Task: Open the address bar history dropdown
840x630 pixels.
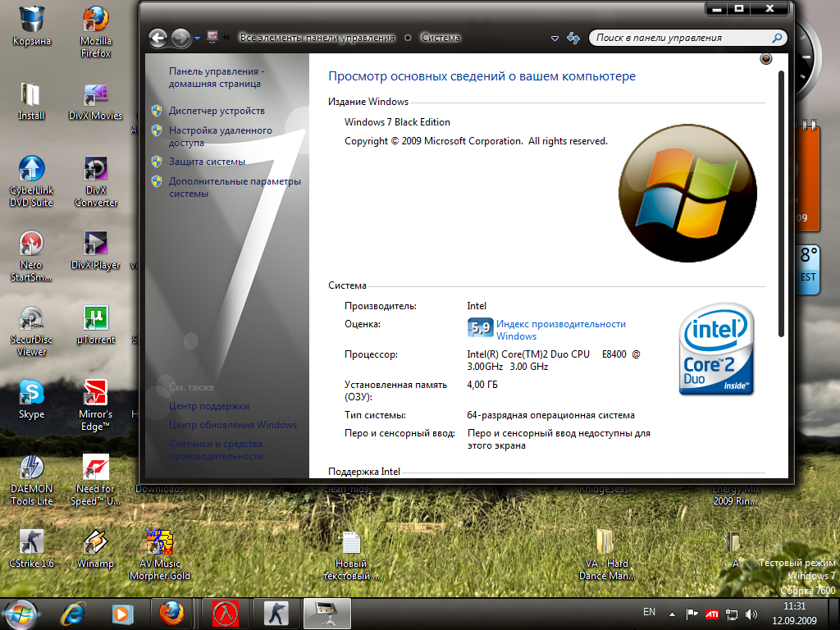Action: click(x=555, y=38)
